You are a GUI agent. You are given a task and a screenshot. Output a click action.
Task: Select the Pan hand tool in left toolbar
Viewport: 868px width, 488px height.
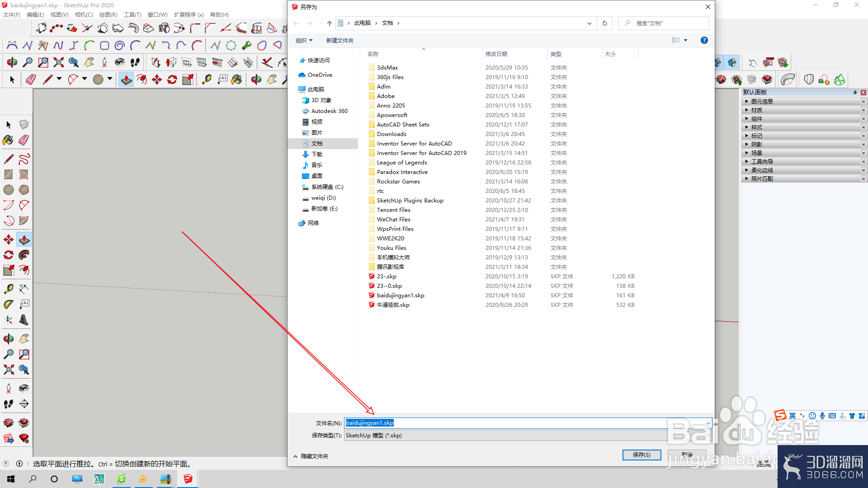(24, 338)
